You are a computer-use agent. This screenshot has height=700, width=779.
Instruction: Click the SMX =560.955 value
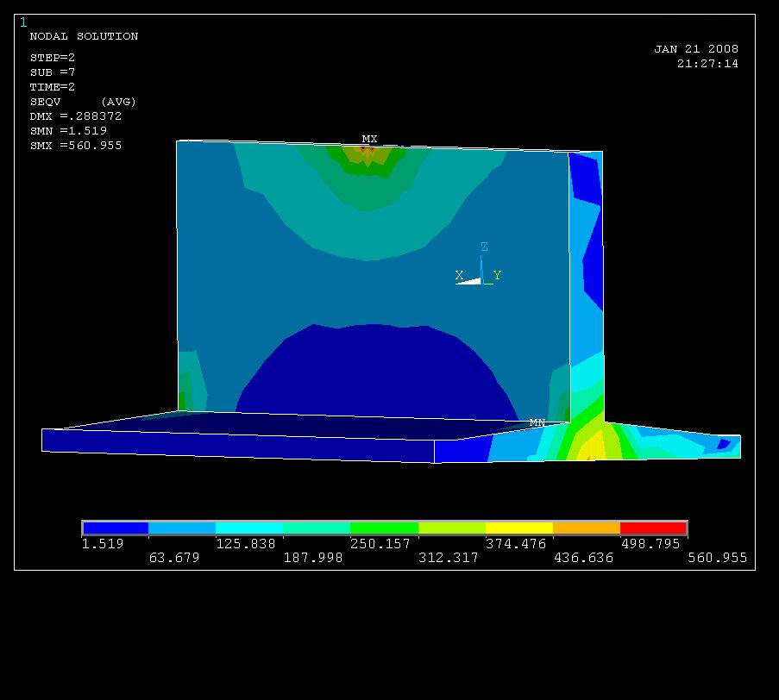click(76, 146)
